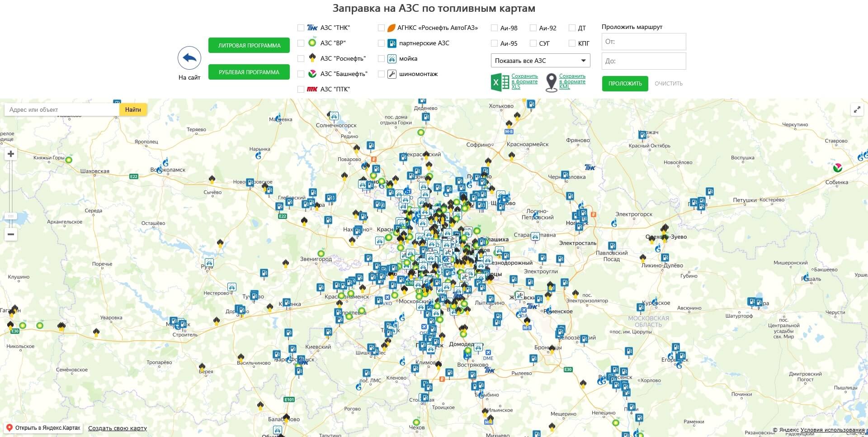This screenshot has width=868, height=437.
Task: Open 'Условия использования' link
Action: point(832,430)
